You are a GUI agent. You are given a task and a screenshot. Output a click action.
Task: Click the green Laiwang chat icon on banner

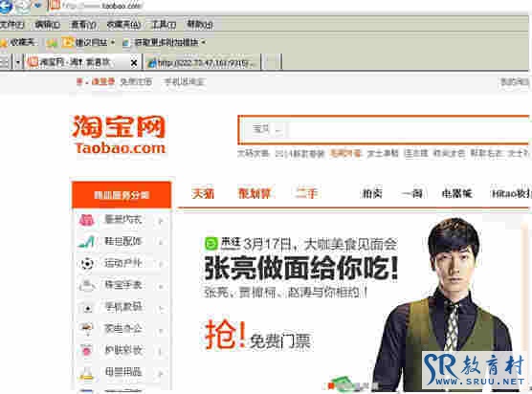point(211,243)
